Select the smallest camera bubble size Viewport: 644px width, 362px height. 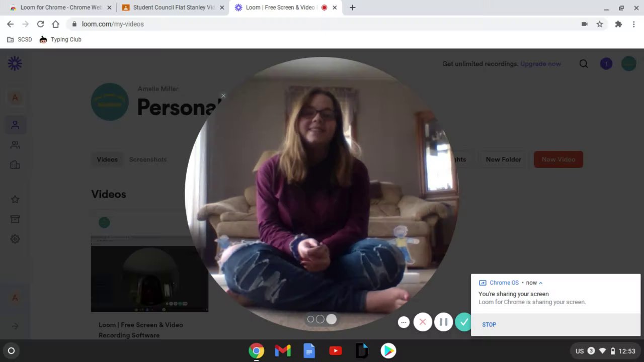pos(310,319)
